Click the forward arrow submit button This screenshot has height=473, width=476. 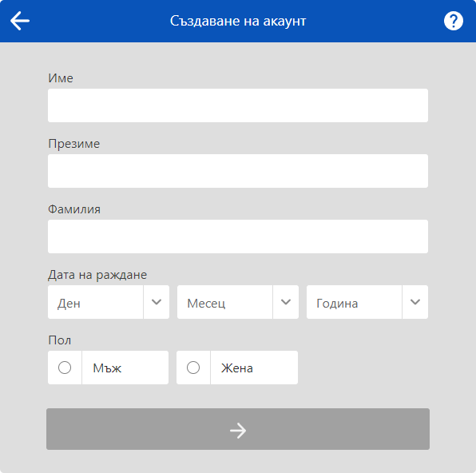pyautogui.click(x=238, y=429)
